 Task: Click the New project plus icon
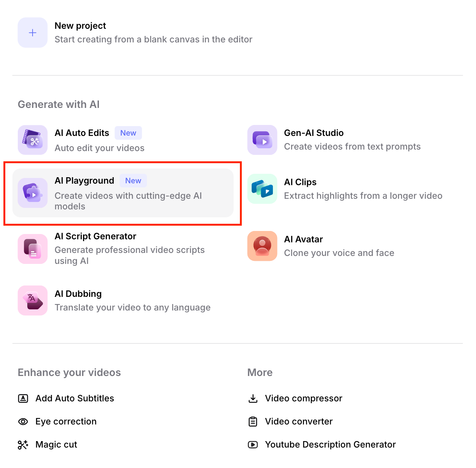pos(33,33)
